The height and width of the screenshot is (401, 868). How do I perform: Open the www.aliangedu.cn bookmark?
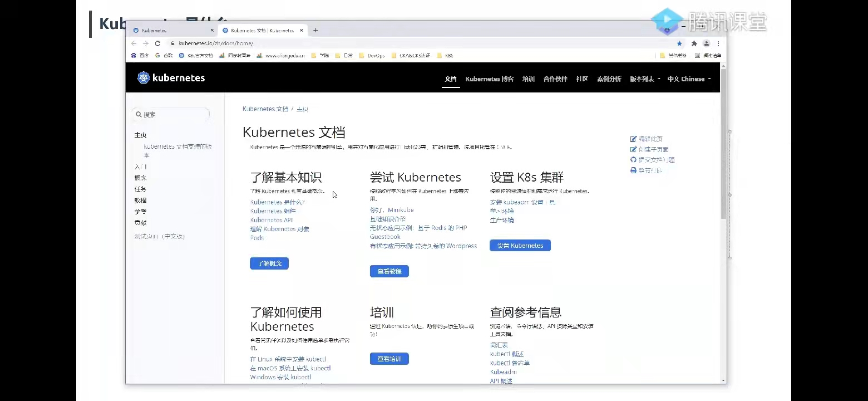(x=280, y=56)
